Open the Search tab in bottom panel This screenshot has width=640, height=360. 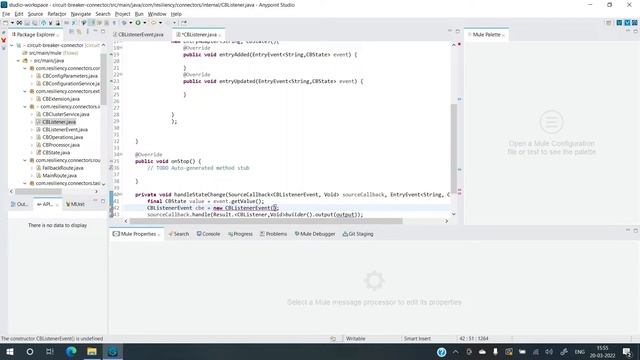[x=179, y=234]
